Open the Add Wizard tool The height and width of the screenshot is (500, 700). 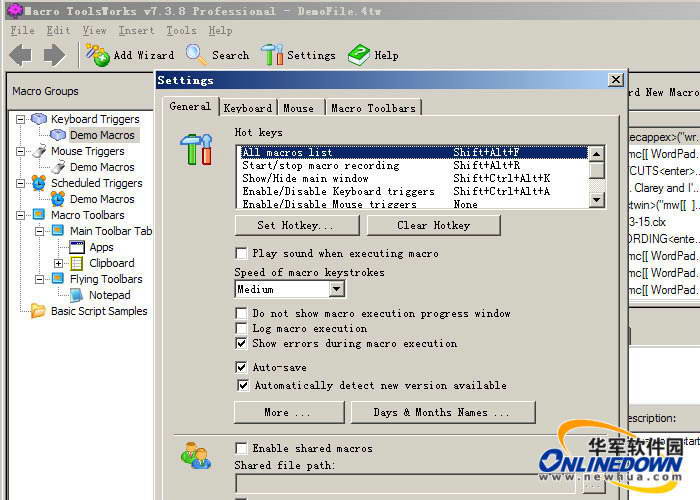tap(129, 55)
